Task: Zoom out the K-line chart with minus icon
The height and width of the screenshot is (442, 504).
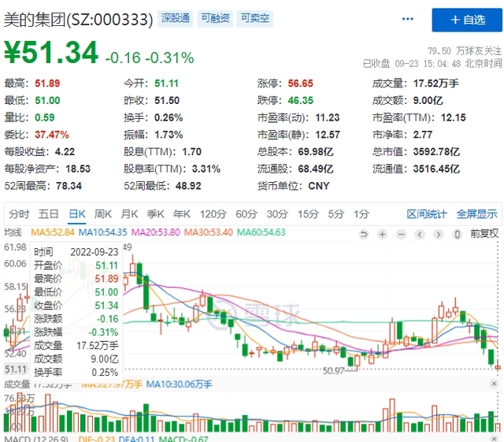Action: (x=401, y=234)
